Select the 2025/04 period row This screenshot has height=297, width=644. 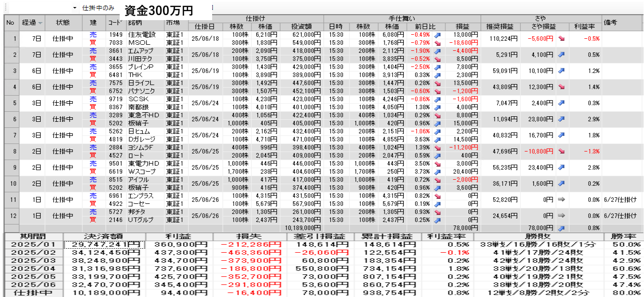tap(31, 268)
